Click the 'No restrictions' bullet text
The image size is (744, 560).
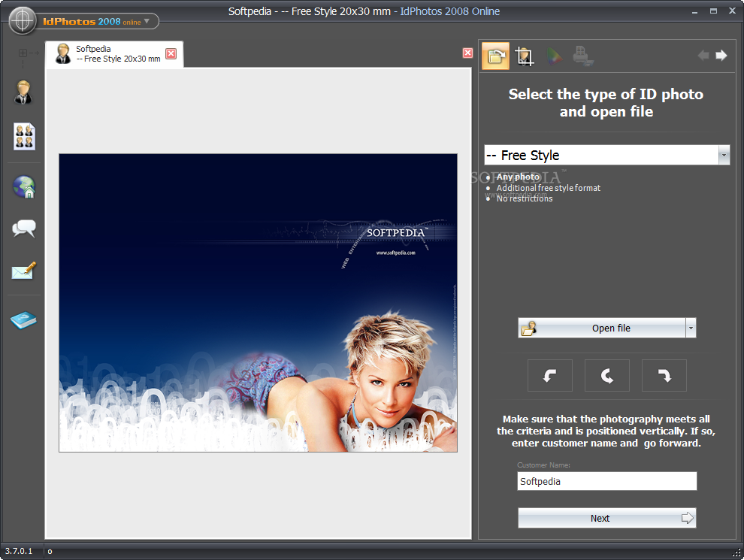tap(525, 198)
